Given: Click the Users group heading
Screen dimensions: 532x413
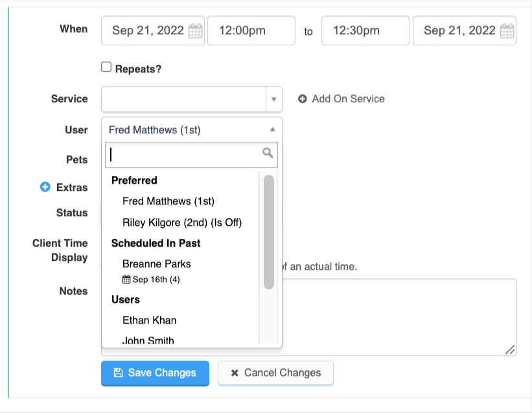Looking at the screenshot, I should pyautogui.click(x=126, y=300).
